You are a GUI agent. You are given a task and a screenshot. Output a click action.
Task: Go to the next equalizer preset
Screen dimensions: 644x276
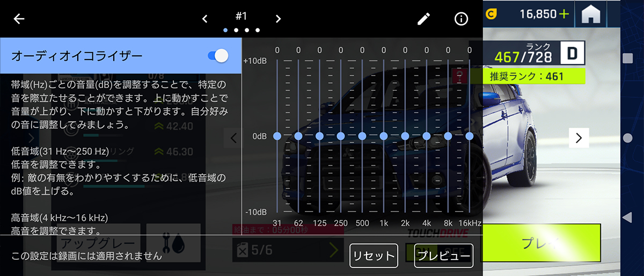point(278,19)
